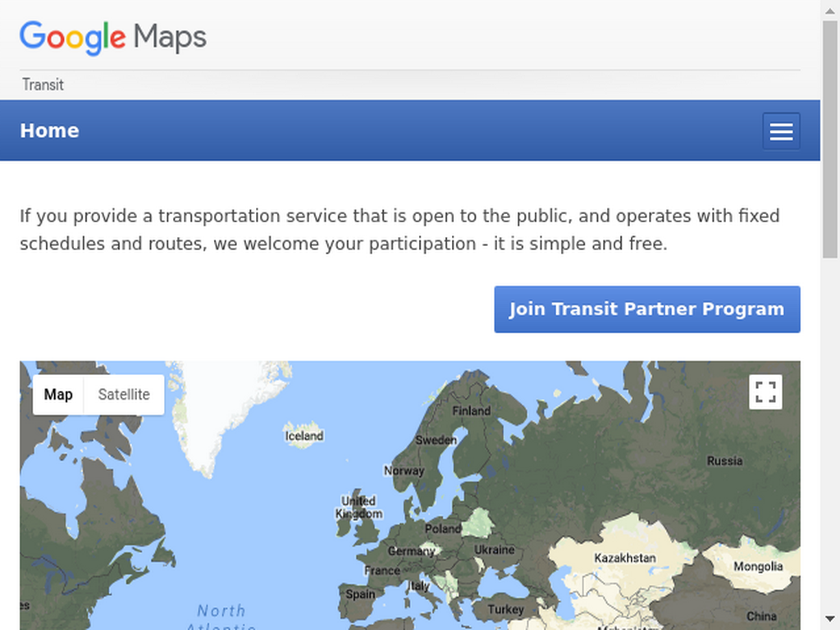Screen dimensions: 840x630
Task: Click the Ukraine label on the map
Action: [495, 550]
